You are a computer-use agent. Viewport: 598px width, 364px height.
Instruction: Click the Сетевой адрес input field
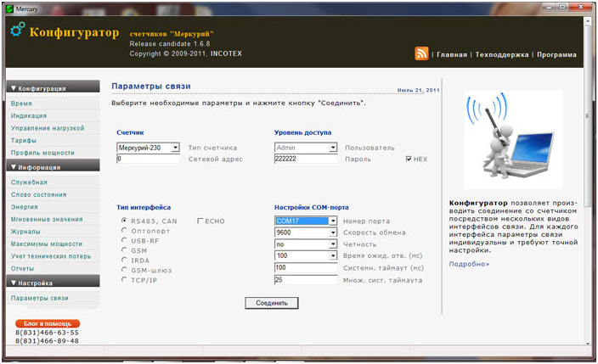(x=148, y=159)
